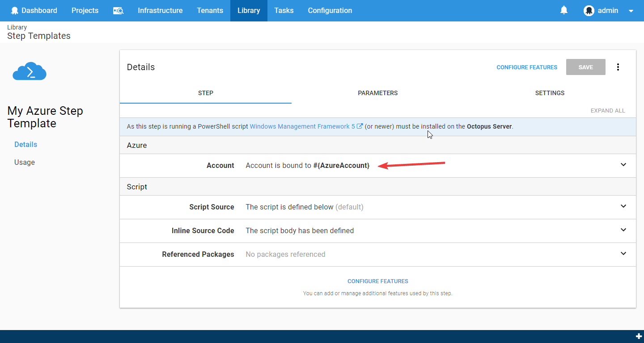
Task: Click Configure Features in the header
Action: coord(527,67)
